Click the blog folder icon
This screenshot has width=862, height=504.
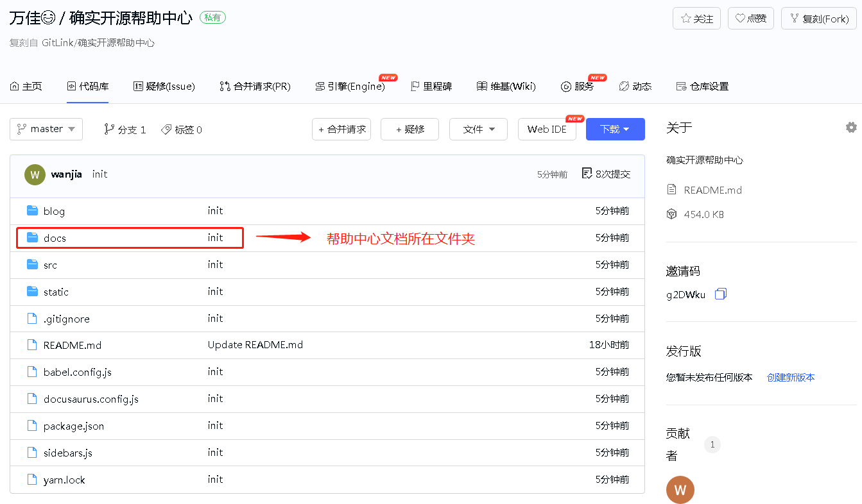(33, 211)
